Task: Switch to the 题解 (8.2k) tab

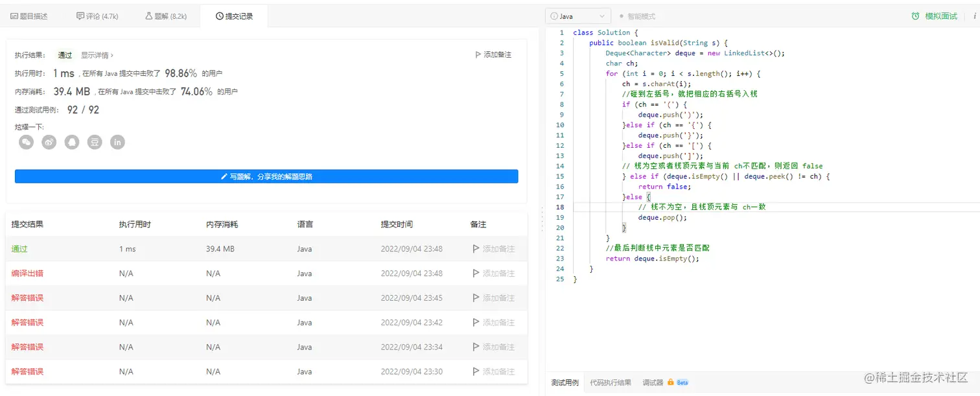Action: [167, 16]
